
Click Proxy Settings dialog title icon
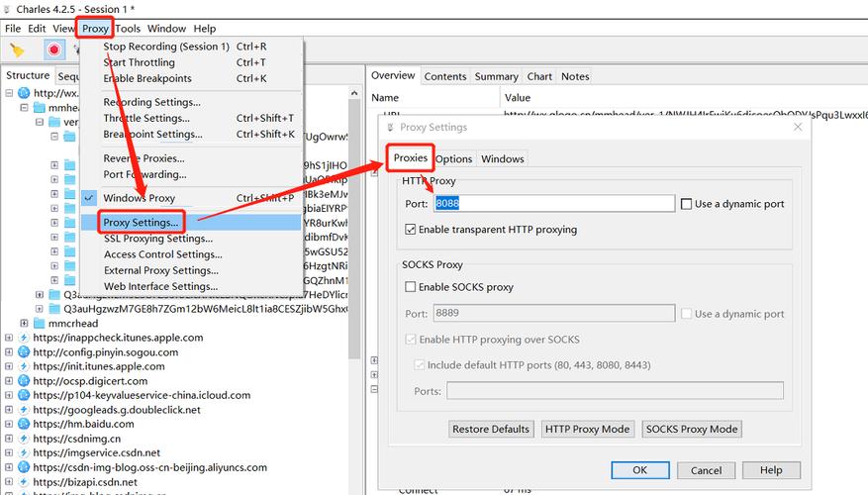(x=390, y=128)
